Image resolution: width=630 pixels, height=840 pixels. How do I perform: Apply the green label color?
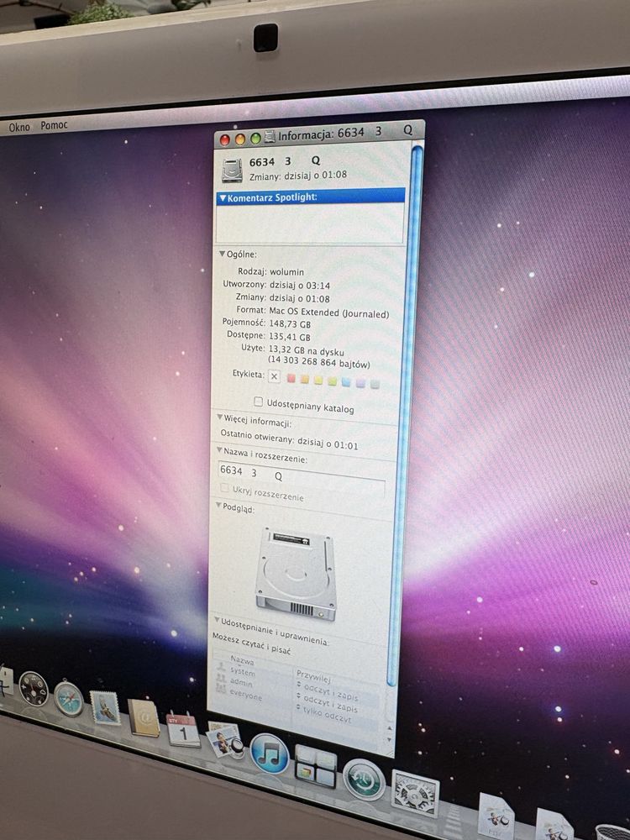[332, 382]
